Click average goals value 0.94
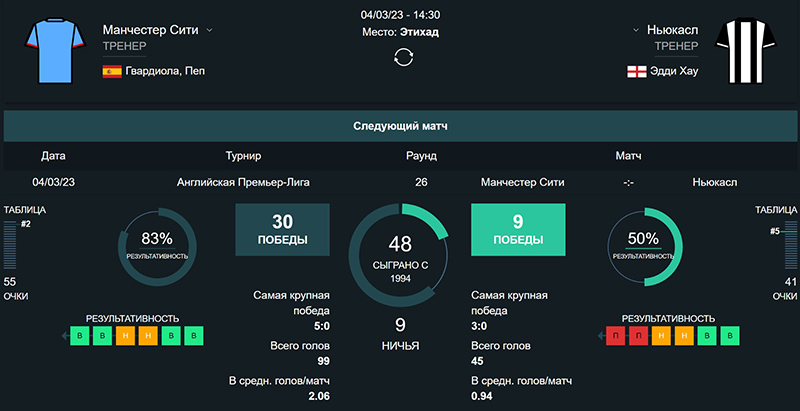The height and width of the screenshot is (411, 800). point(482,396)
